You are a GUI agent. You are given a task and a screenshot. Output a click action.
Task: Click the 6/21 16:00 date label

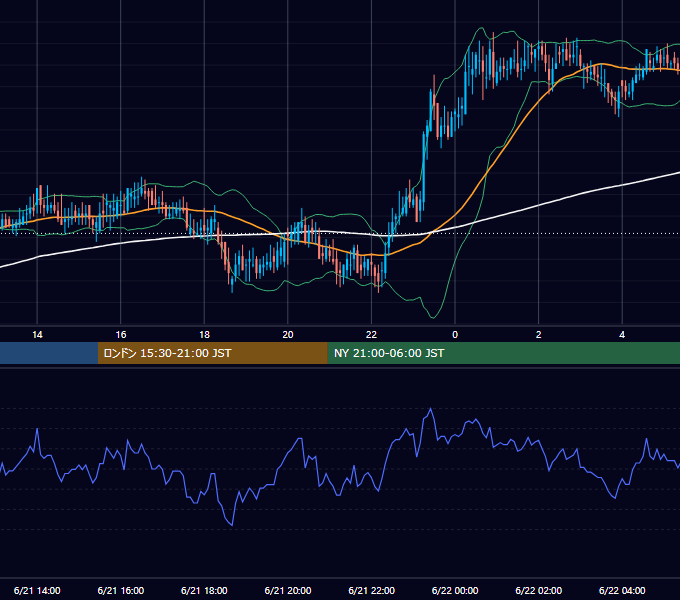pyautogui.click(x=121, y=590)
